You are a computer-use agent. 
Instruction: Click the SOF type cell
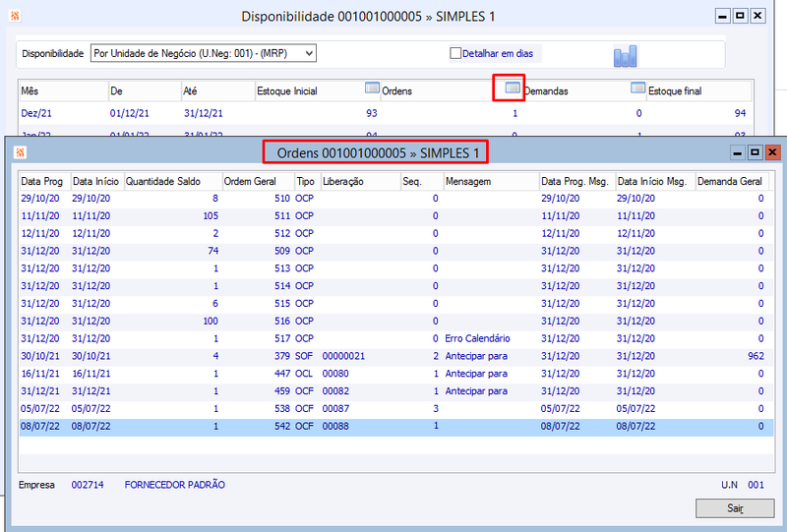tap(304, 356)
